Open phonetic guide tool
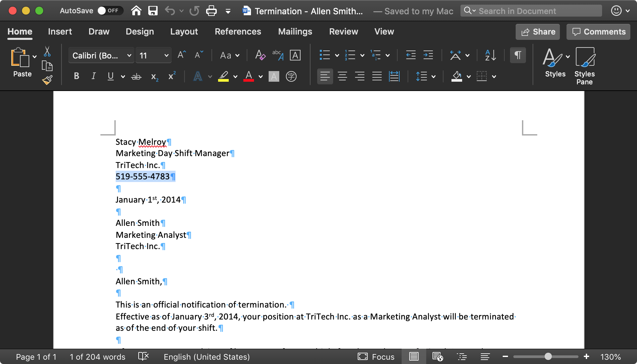This screenshot has width=637, height=364. pyautogui.click(x=278, y=55)
